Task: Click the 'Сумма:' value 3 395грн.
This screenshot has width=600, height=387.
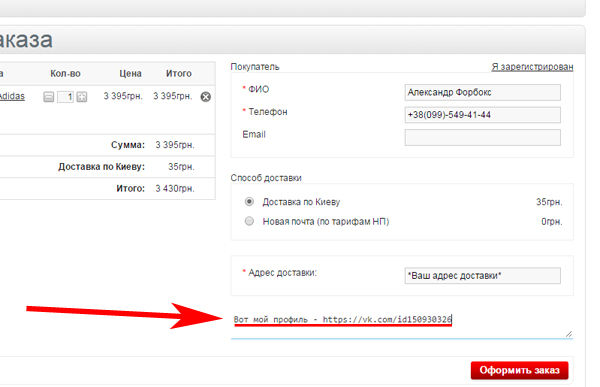Action: pyautogui.click(x=175, y=145)
